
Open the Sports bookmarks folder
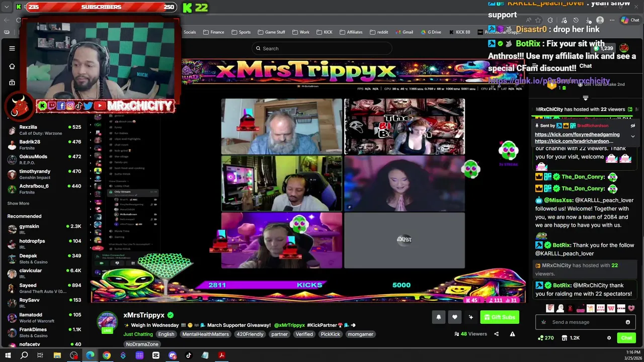(241, 32)
